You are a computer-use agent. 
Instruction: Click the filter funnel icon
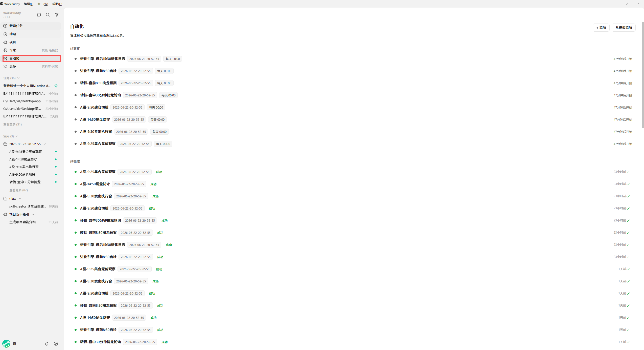click(x=57, y=15)
